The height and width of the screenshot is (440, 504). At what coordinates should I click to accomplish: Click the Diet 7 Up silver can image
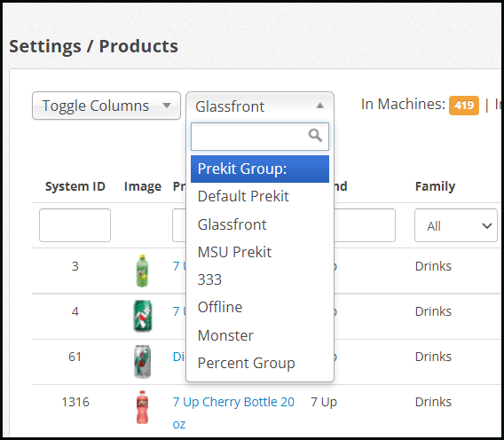[142, 361]
